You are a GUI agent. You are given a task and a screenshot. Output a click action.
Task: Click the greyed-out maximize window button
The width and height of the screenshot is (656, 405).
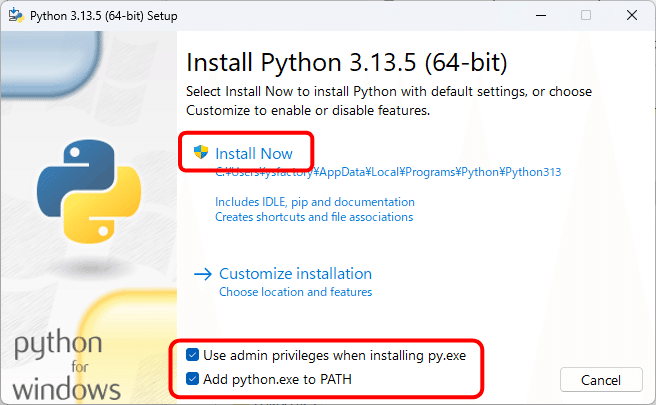(x=586, y=15)
